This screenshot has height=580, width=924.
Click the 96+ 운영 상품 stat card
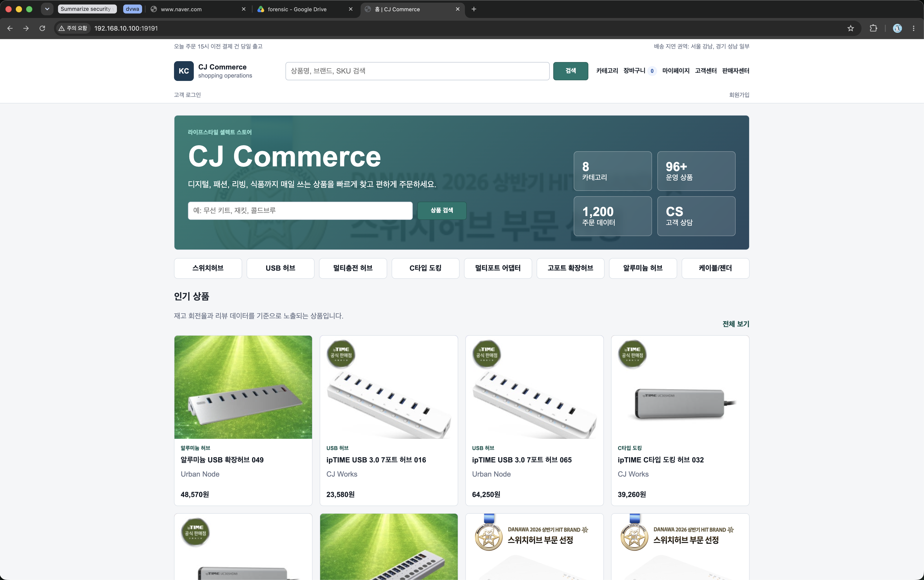[x=696, y=171]
